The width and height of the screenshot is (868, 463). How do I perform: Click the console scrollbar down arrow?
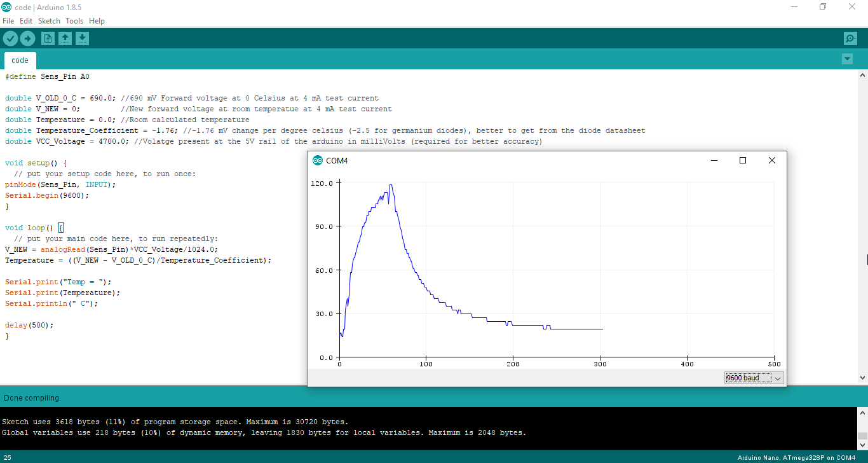pos(863,445)
